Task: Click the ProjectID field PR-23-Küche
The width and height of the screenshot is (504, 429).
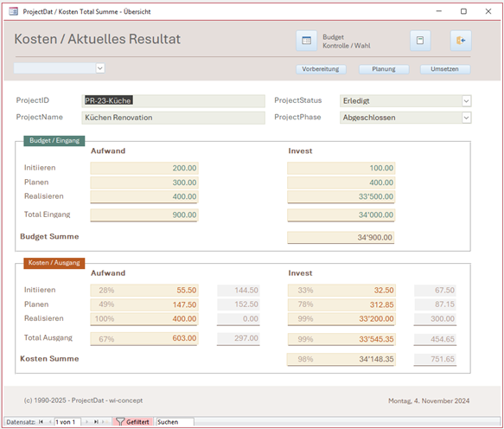Action: 174,101
